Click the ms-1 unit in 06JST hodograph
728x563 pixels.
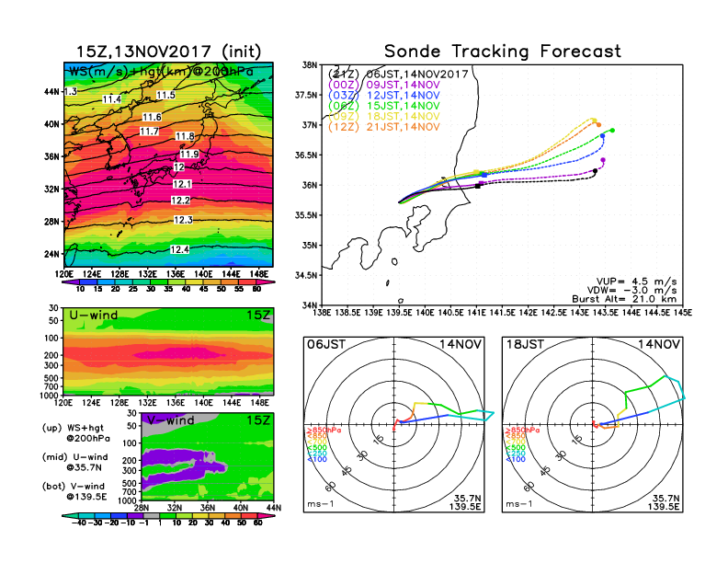point(321,504)
